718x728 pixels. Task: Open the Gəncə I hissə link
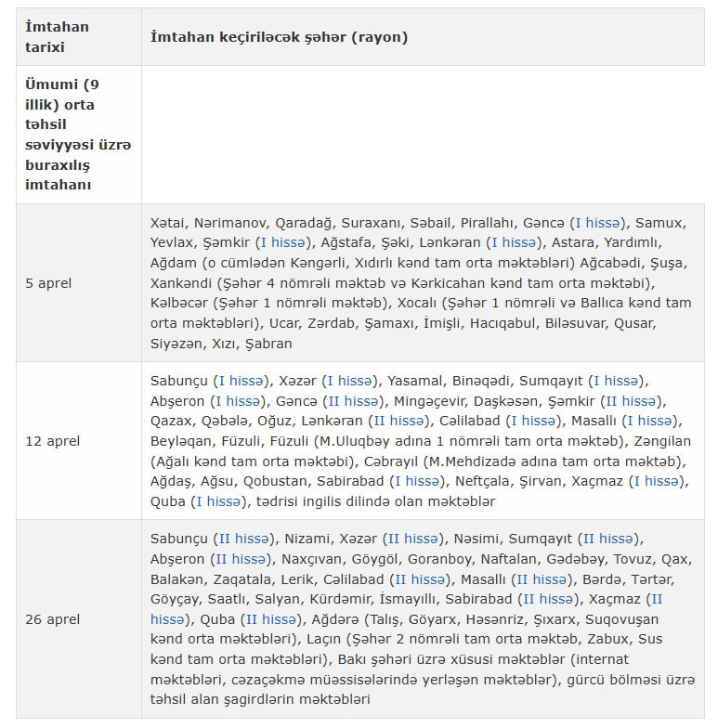(599, 223)
